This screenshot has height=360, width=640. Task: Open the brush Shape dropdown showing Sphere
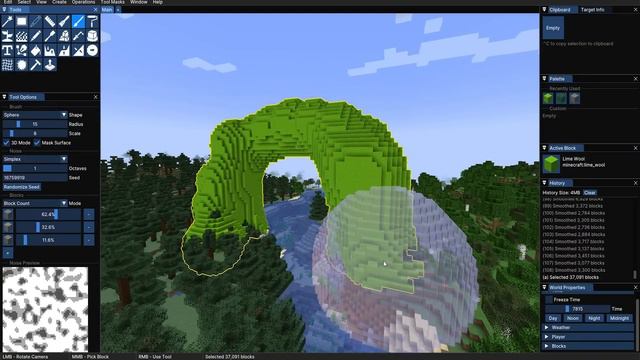(x=35, y=115)
